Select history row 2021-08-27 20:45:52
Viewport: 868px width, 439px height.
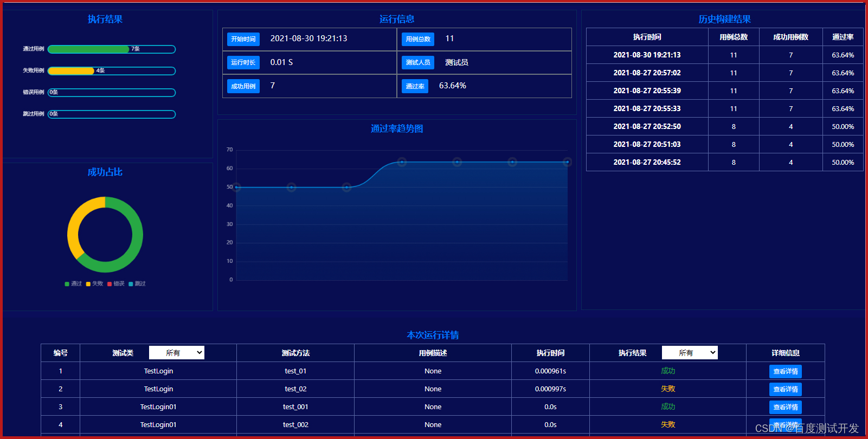[725, 162]
